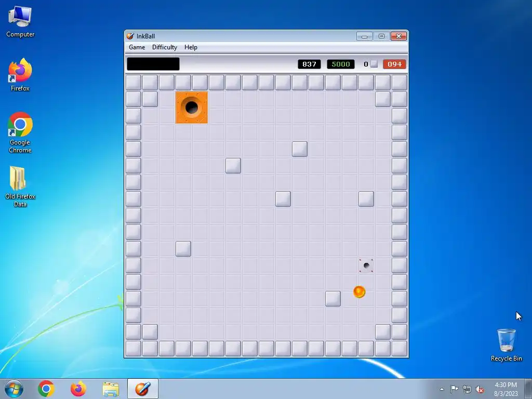Minimize the InkBall window
This screenshot has height=399, width=532.
click(x=364, y=36)
